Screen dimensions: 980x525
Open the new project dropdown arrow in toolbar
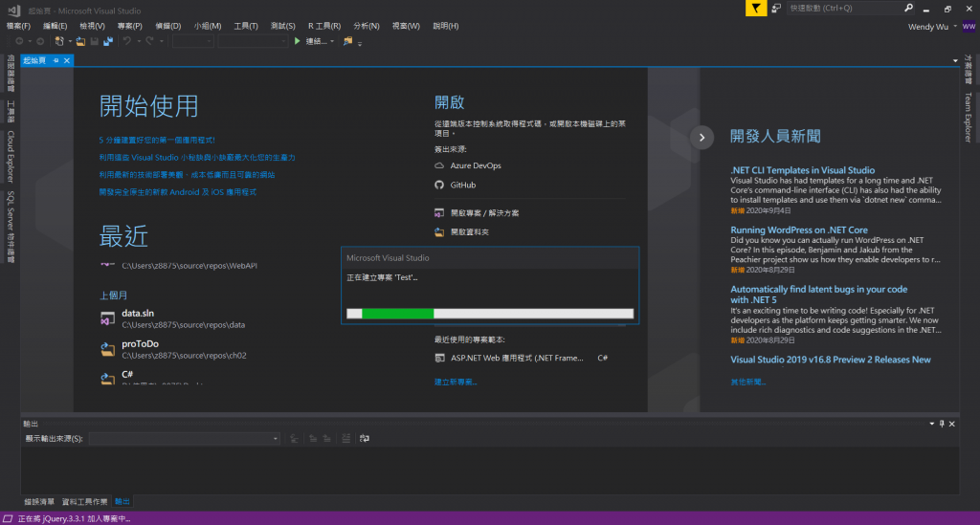70,41
